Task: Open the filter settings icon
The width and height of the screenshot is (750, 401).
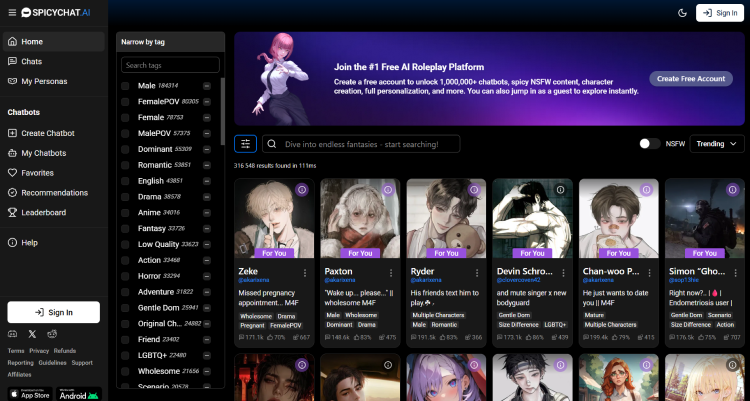Action: click(x=245, y=144)
